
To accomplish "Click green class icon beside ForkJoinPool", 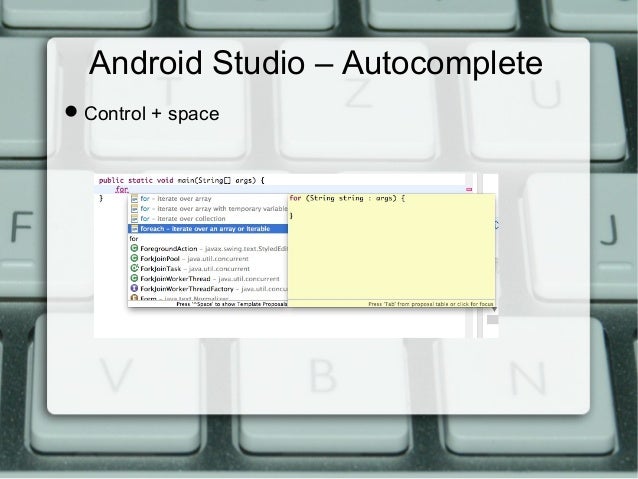I will (134, 258).
